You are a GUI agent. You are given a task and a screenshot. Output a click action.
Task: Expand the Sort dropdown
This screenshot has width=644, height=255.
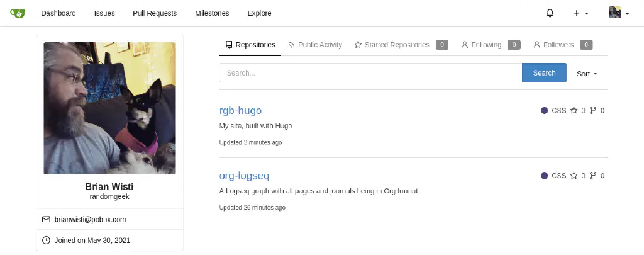[x=587, y=74]
